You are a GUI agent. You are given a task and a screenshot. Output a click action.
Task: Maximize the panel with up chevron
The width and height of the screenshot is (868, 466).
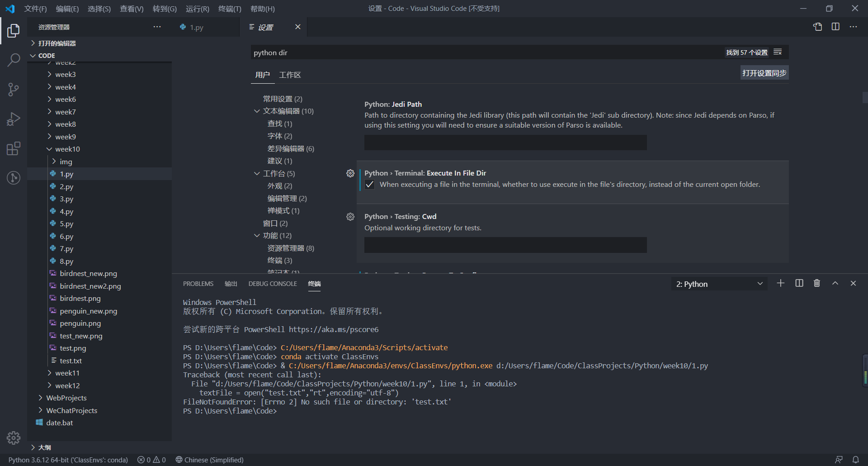coord(835,283)
